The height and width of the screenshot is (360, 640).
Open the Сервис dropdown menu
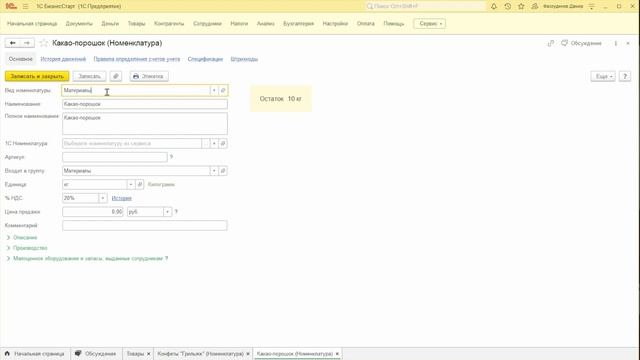click(x=429, y=24)
